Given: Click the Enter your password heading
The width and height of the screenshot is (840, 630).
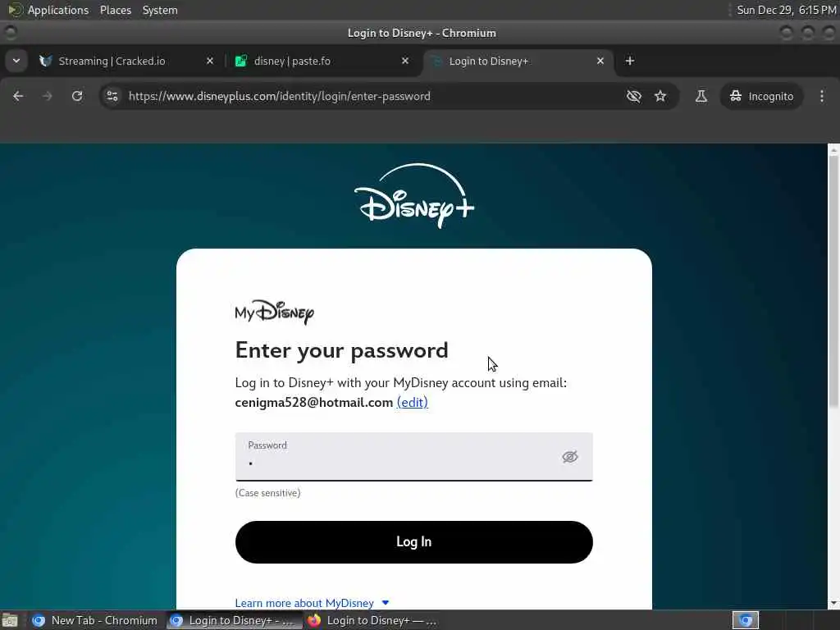Looking at the screenshot, I should click(x=342, y=350).
